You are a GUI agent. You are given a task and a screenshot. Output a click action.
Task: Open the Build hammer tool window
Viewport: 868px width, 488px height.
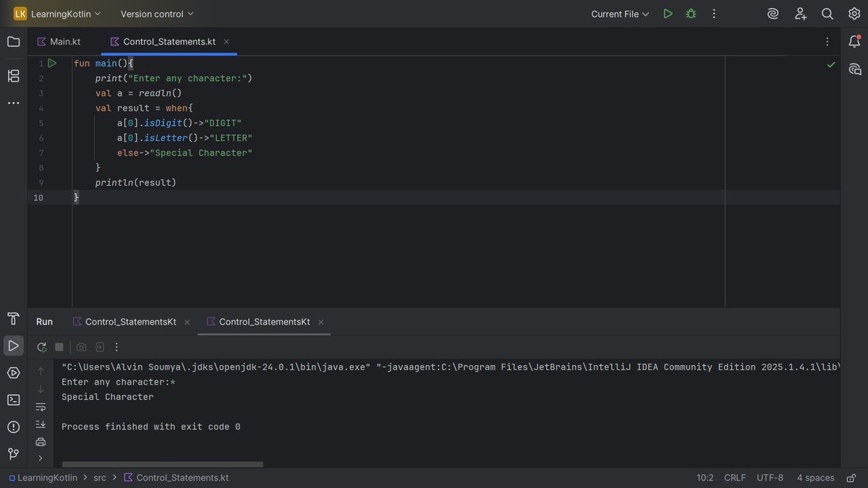click(13, 319)
